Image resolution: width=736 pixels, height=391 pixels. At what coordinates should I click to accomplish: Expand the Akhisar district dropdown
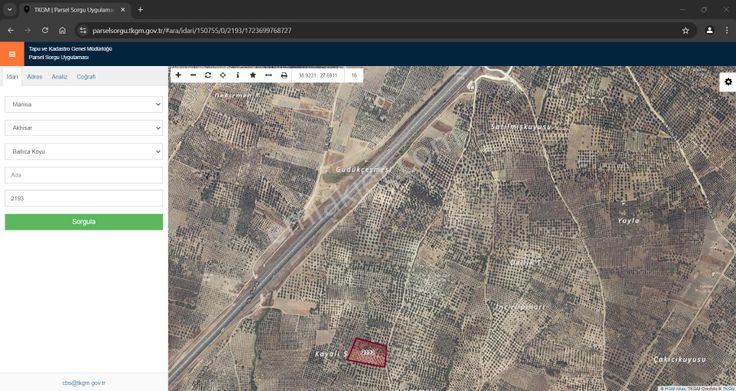coord(84,128)
